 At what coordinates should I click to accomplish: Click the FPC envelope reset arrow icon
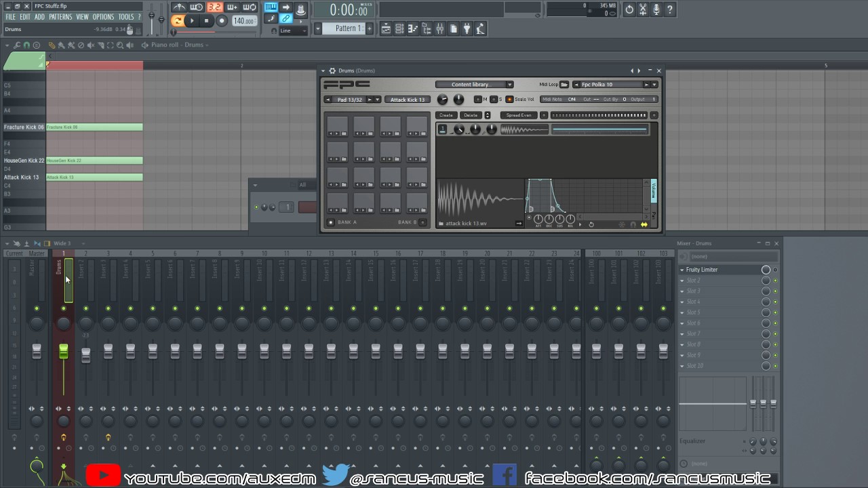[591, 224]
